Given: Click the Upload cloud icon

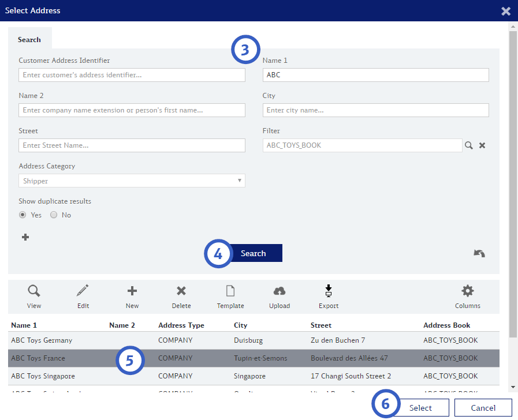Looking at the screenshot, I should point(280,291).
